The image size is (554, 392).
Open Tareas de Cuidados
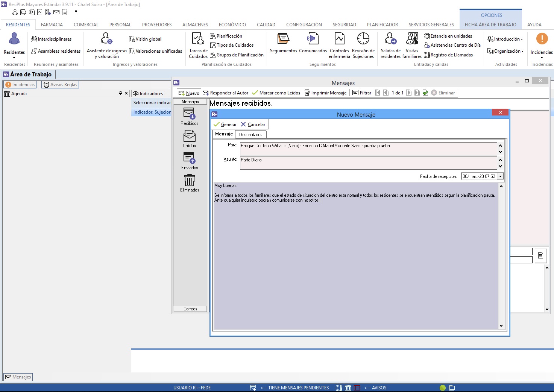click(198, 46)
